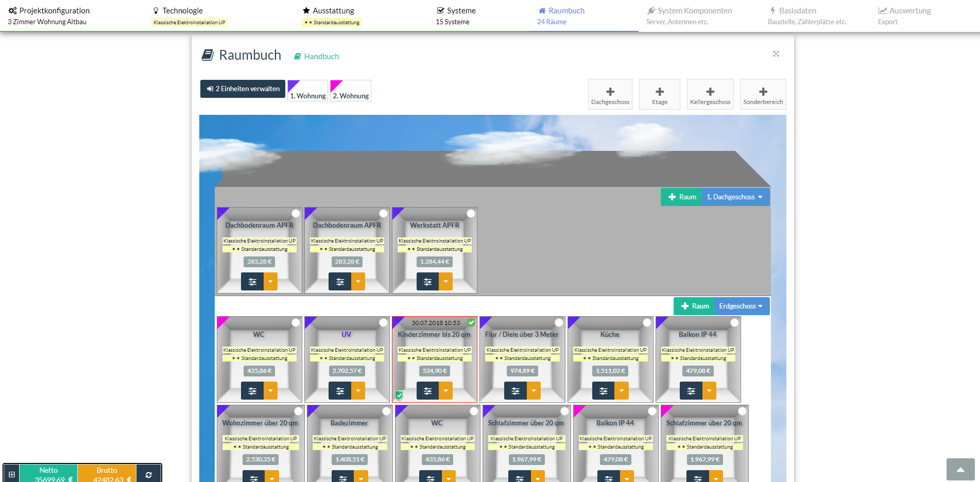Click the green shield icon on Kinderzimmer
The image size is (980, 482).
click(x=399, y=395)
